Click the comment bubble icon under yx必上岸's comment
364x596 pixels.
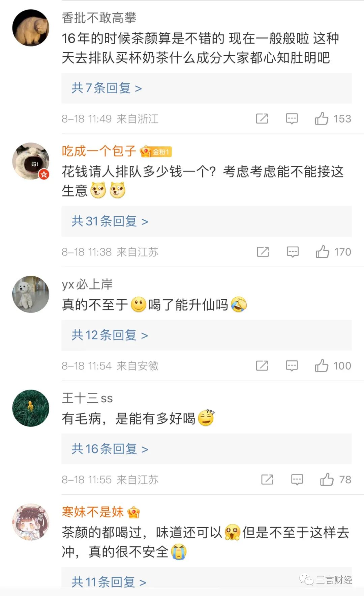pyautogui.click(x=292, y=365)
